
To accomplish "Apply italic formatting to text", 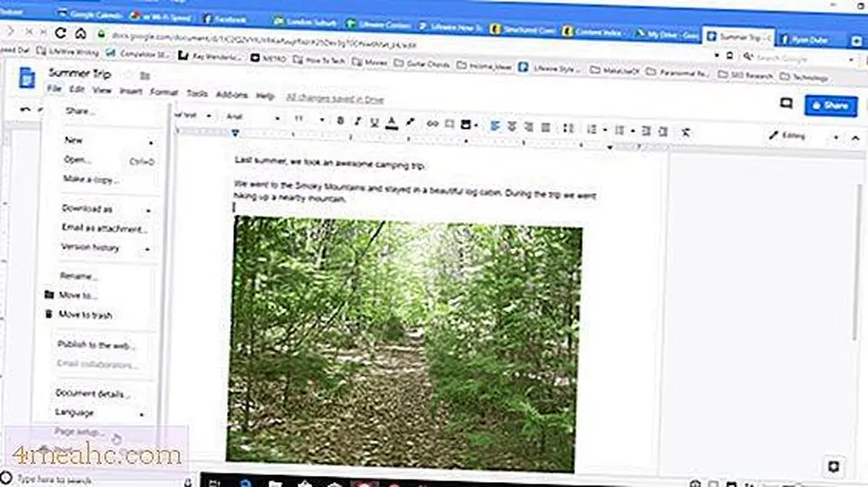I will pos(357,122).
